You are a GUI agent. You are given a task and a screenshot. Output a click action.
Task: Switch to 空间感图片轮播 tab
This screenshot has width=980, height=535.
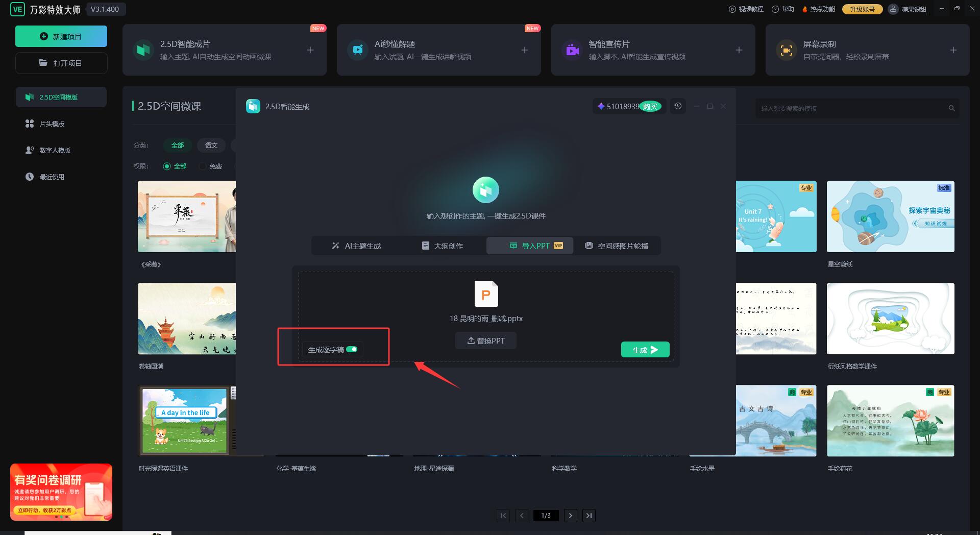tap(617, 246)
